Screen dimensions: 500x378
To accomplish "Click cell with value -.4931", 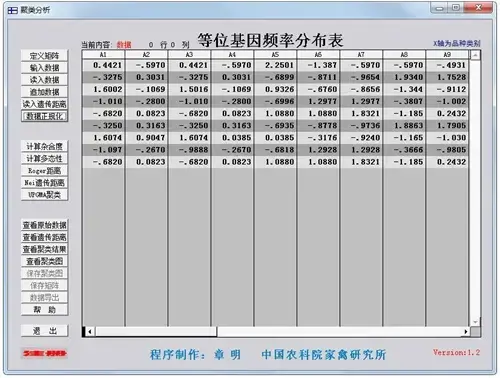I will [x=447, y=65].
